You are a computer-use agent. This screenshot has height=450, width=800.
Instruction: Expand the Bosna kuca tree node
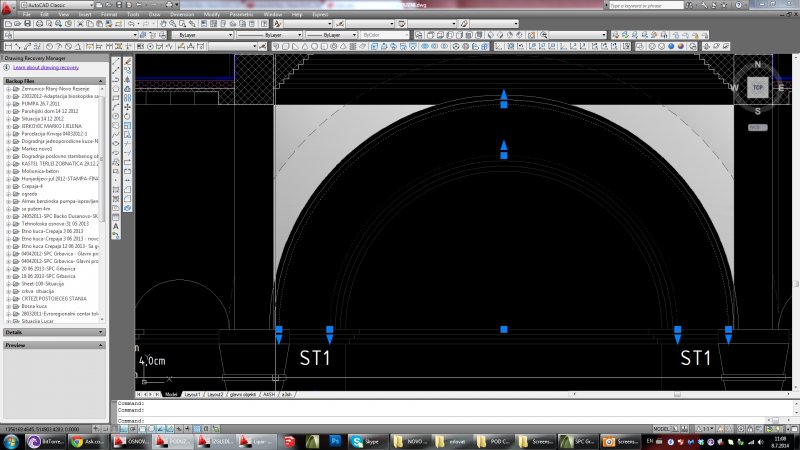[x=9, y=306]
